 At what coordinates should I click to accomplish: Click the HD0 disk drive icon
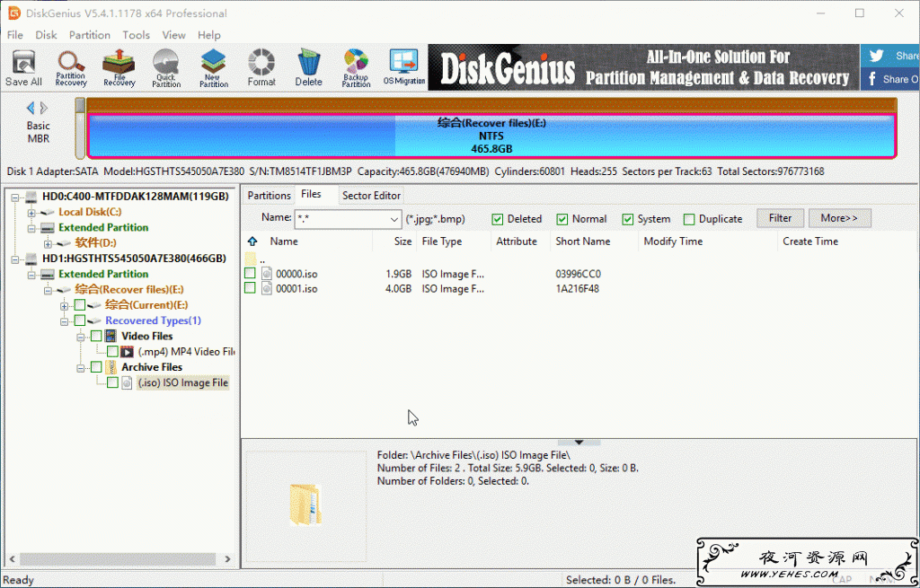pos(31,197)
